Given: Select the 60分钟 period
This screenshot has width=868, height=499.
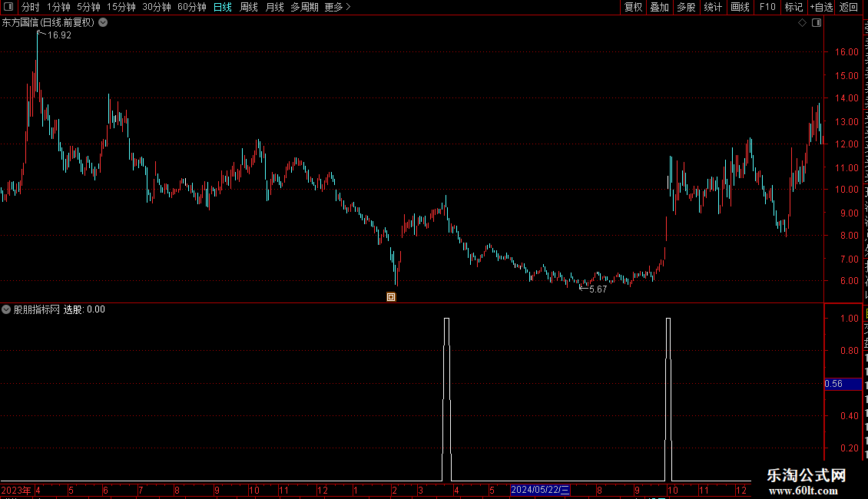Looking at the screenshot, I should (x=191, y=7).
